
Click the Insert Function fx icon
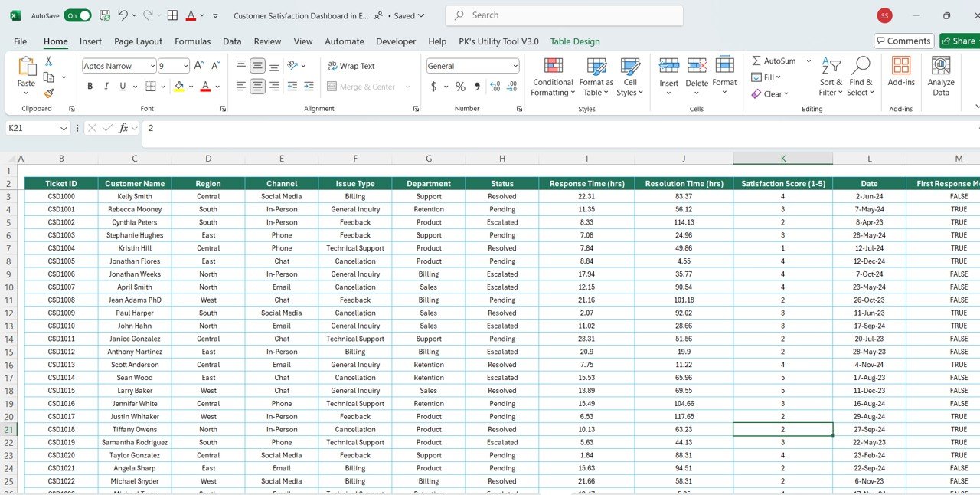123,128
